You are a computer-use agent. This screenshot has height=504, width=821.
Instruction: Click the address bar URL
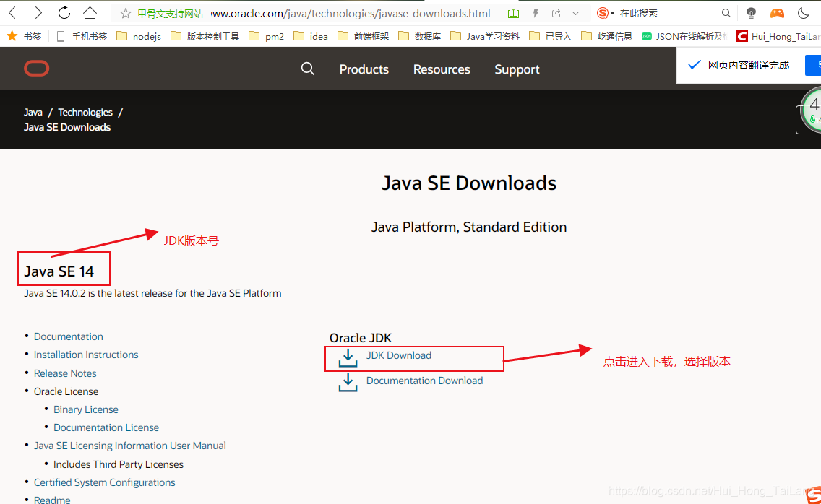[351, 14]
